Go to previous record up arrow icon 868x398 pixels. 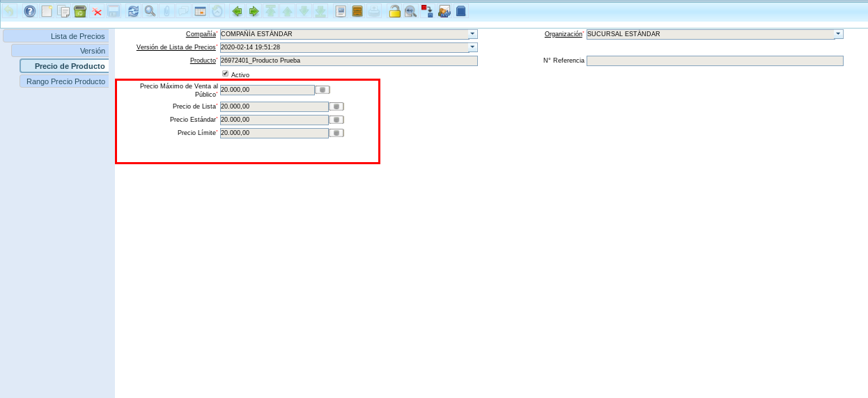click(287, 11)
